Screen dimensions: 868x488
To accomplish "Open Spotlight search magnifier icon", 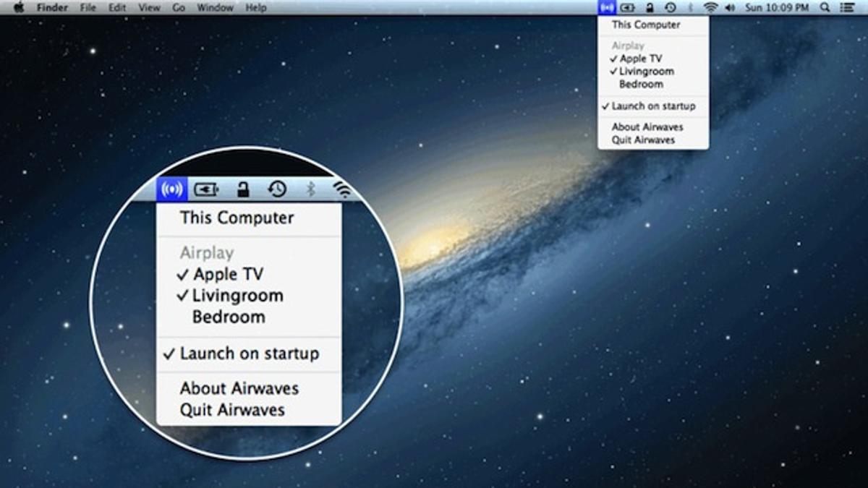I will 825,8.
